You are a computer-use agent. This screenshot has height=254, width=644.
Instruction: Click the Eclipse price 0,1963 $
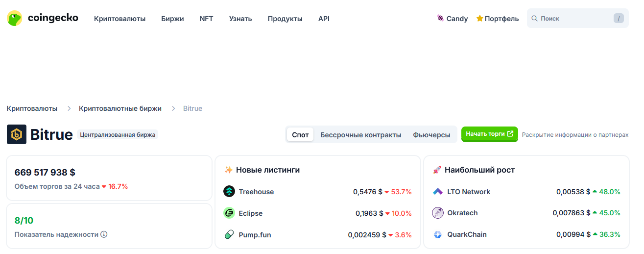[x=369, y=213]
